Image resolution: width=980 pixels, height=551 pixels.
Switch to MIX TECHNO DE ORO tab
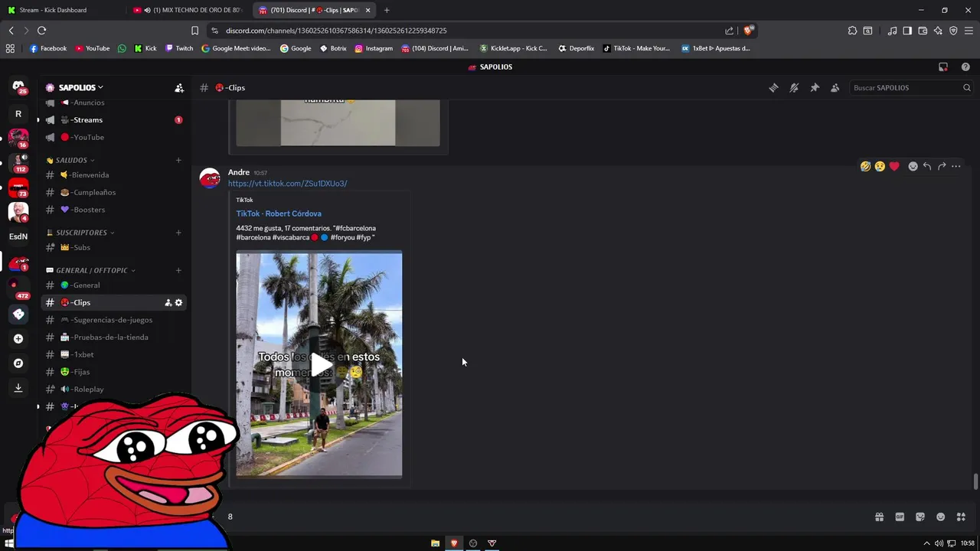click(x=188, y=10)
